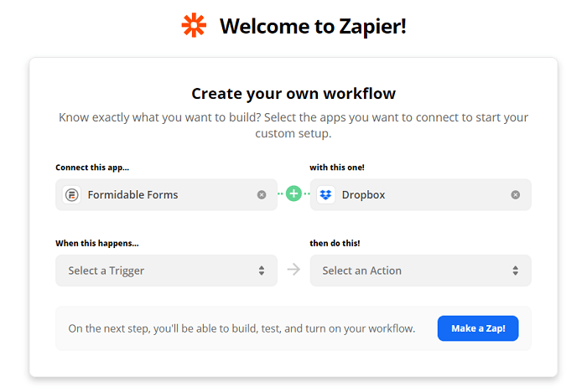This screenshot has height=392, width=587.
Task: Click the 'Connect this app...' label
Action: coord(92,168)
